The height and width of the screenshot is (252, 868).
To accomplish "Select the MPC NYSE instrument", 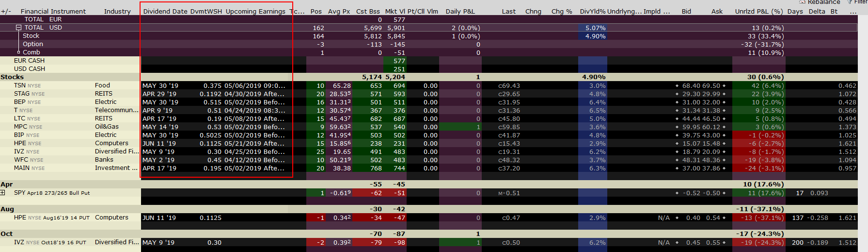I will pos(28,127).
